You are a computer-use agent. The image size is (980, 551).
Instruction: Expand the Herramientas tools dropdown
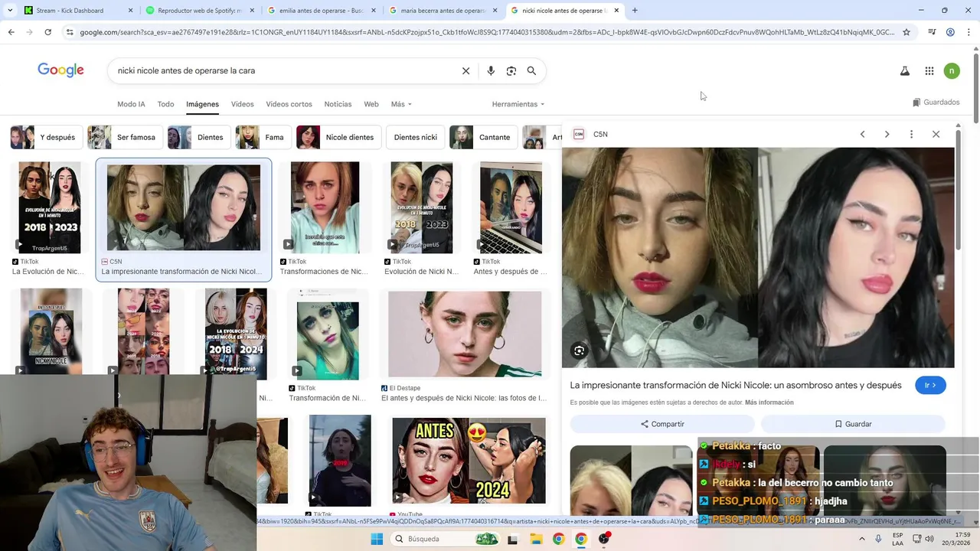[x=518, y=104]
